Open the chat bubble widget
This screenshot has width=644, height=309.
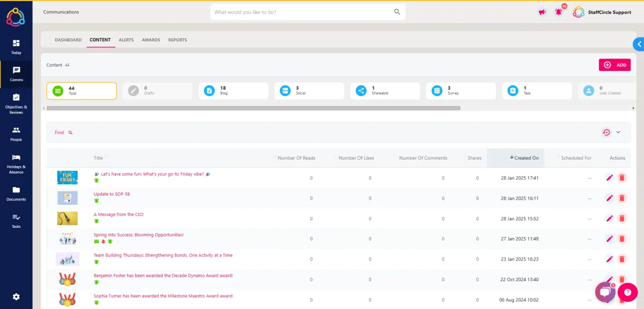(605, 292)
